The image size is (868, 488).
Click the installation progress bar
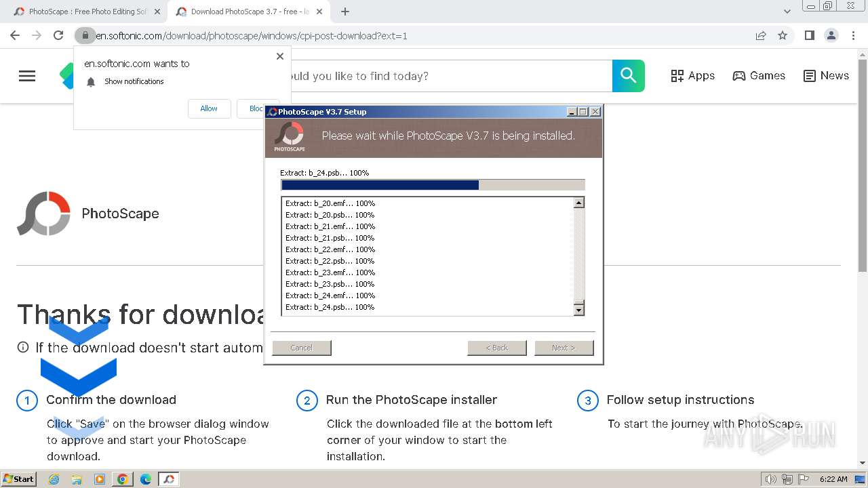tap(433, 185)
